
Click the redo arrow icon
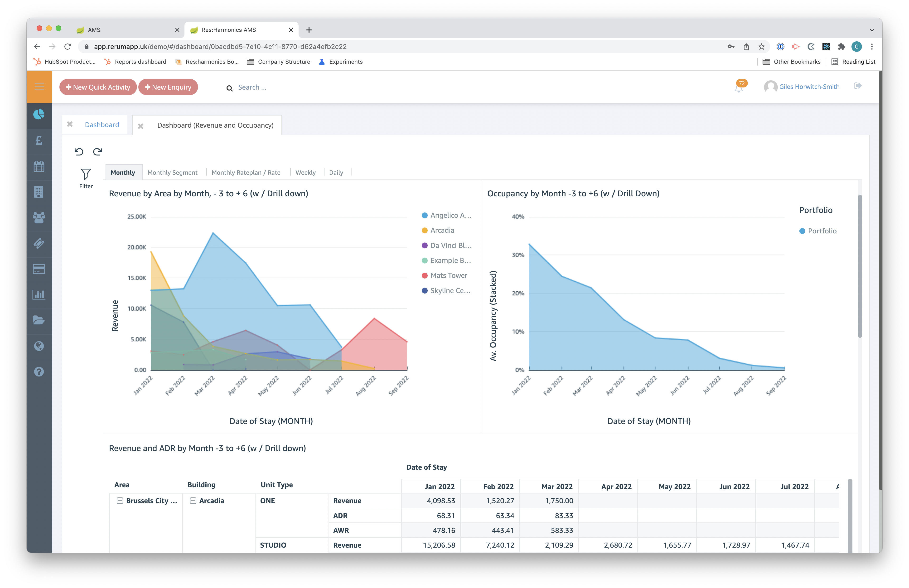pos(97,152)
